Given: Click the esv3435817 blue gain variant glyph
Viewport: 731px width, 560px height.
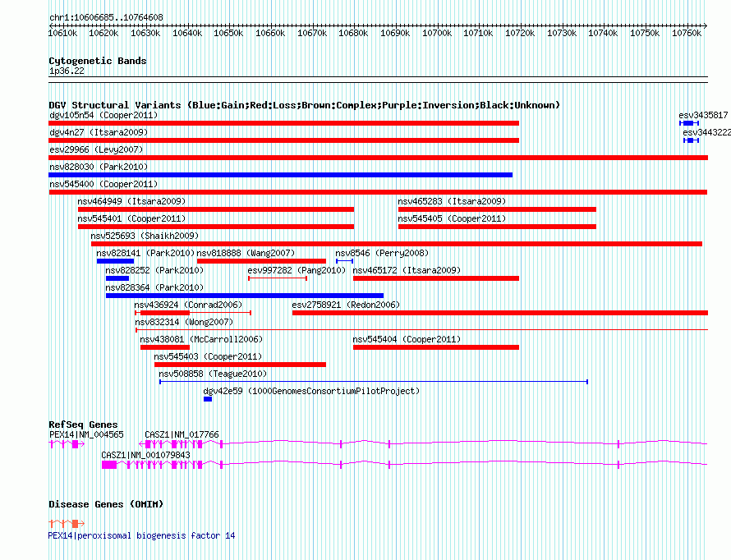Looking at the screenshot, I should click(x=689, y=123).
